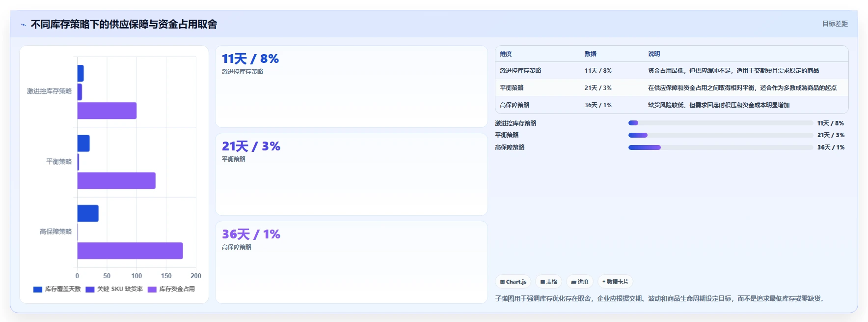Viewport: 868px width, 322px height.
Task: Click the 11天 / 8% value right of progress bar
Action: 831,123
